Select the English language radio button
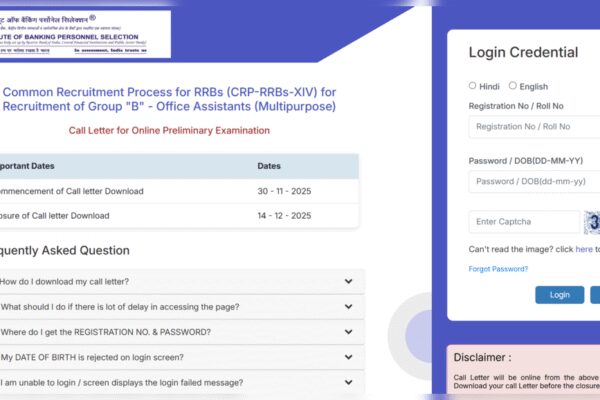This screenshot has height=400, width=600. (x=513, y=86)
